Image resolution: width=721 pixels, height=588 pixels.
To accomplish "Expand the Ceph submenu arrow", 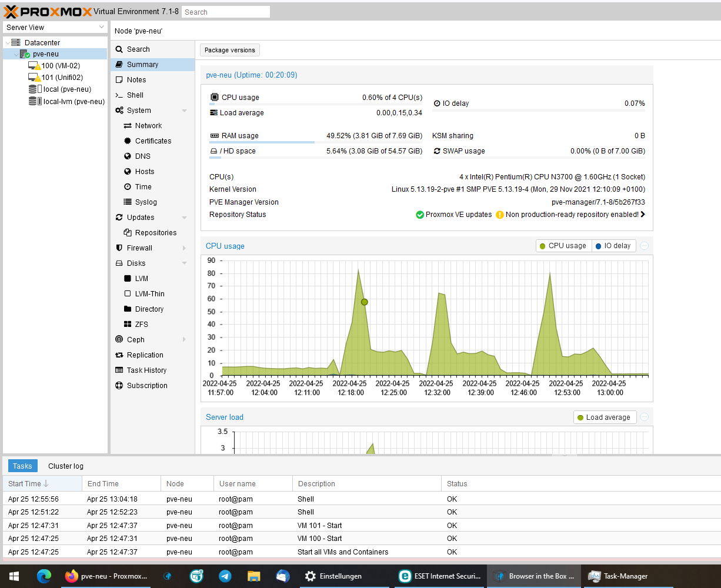I will [x=184, y=340].
